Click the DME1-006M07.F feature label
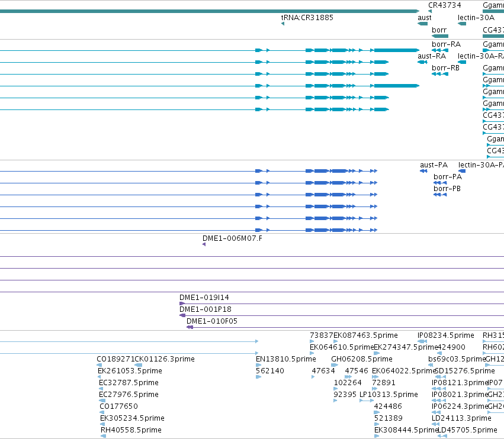Viewport: 504px width, 439px height. [232, 238]
